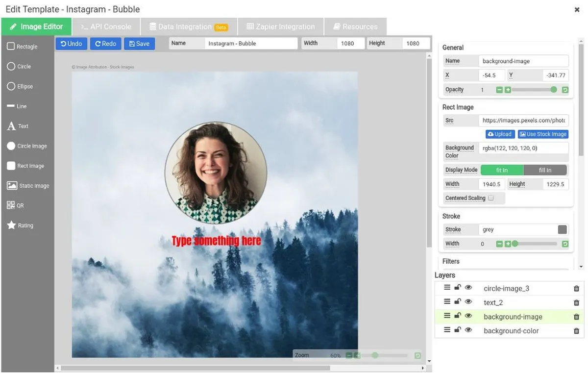Click the Use Stock Image button
This screenshot has width=588, height=374.
click(543, 134)
